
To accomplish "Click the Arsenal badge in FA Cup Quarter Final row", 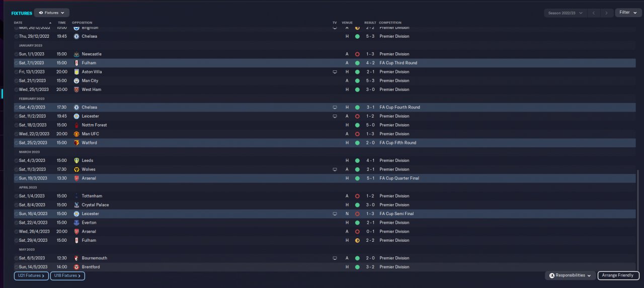I will click(x=76, y=178).
